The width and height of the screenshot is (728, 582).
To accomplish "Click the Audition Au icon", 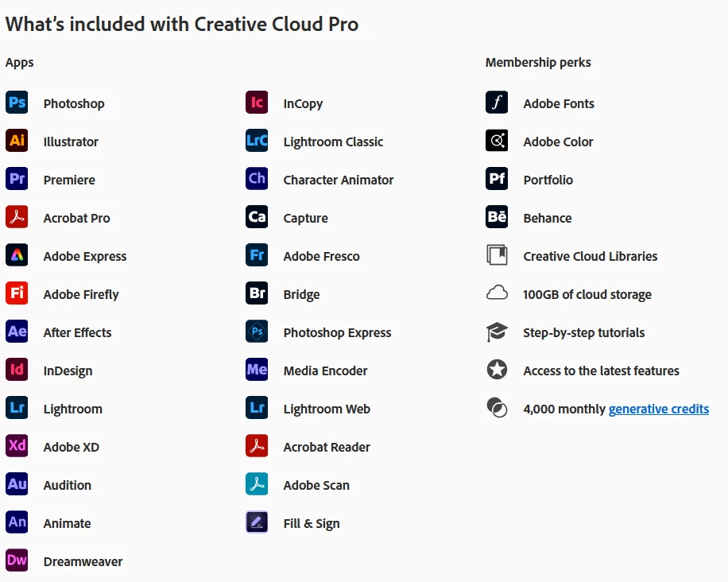I will 17,483.
